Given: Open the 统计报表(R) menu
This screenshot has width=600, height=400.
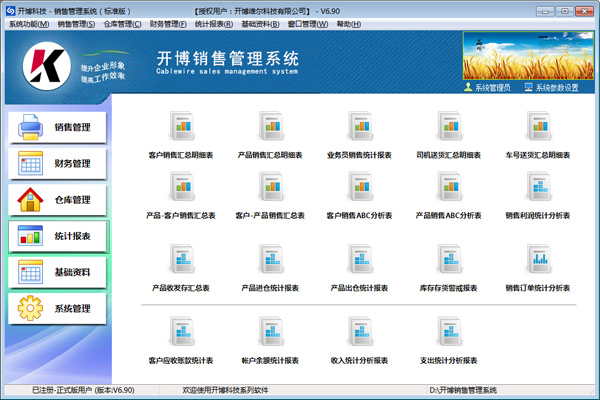Looking at the screenshot, I should point(214,24).
